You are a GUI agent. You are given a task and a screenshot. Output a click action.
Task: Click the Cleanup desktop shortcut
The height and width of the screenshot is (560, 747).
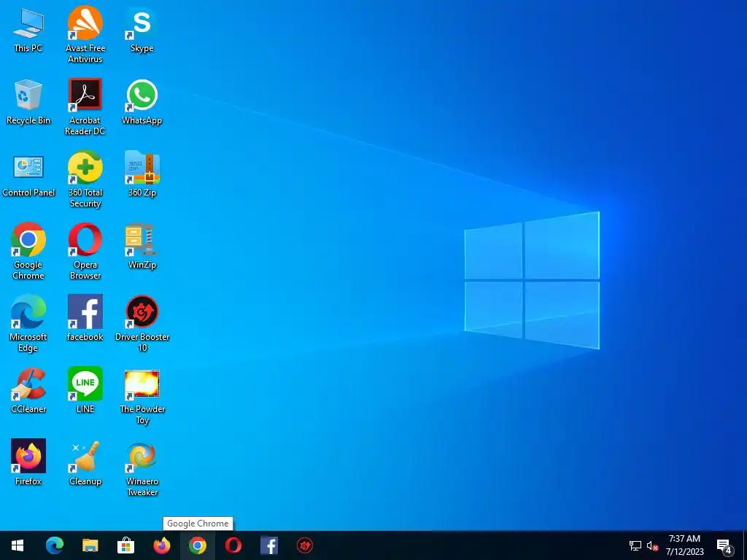[85, 463]
